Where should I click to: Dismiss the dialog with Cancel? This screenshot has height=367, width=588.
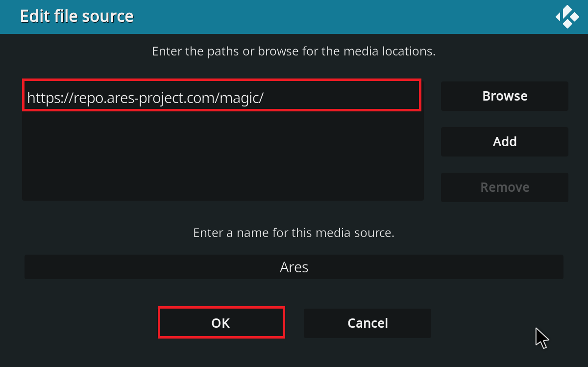click(x=367, y=323)
